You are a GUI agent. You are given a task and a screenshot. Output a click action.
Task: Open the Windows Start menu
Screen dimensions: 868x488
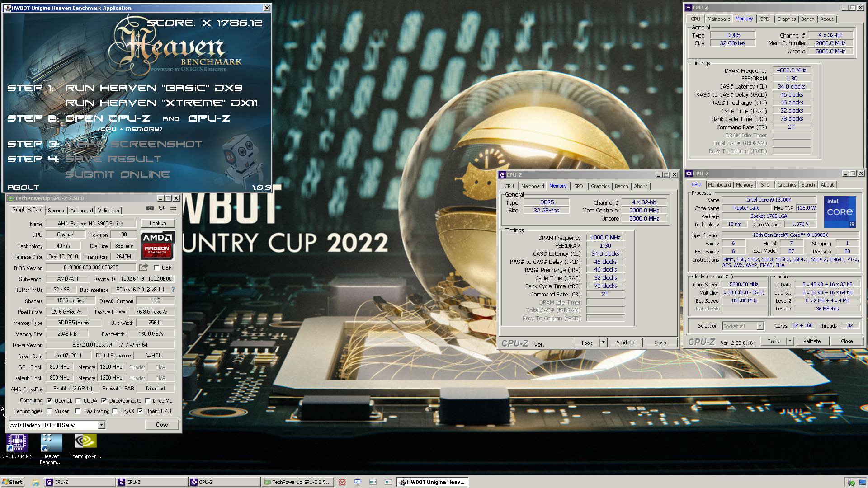(x=12, y=482)
